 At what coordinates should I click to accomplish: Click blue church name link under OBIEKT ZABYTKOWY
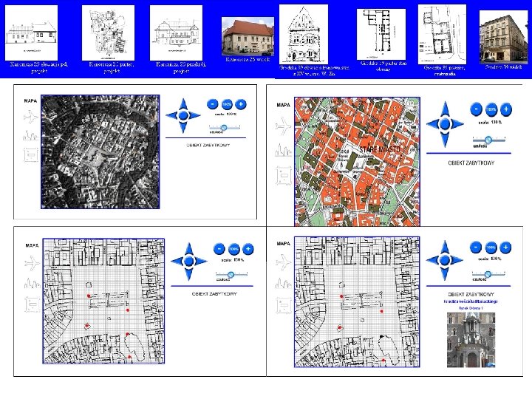pyautogui.click(x=471, y=301)
